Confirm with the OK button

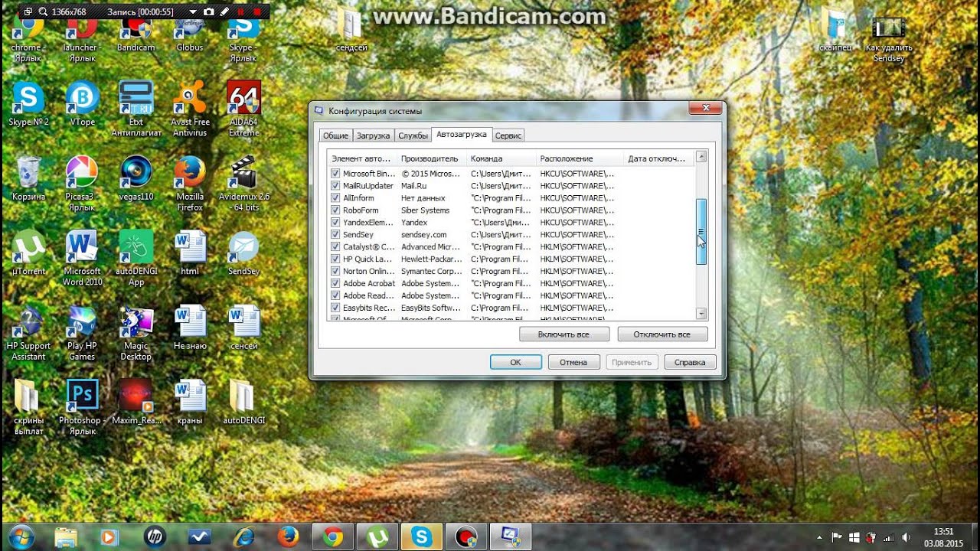(x=515, y=362)
